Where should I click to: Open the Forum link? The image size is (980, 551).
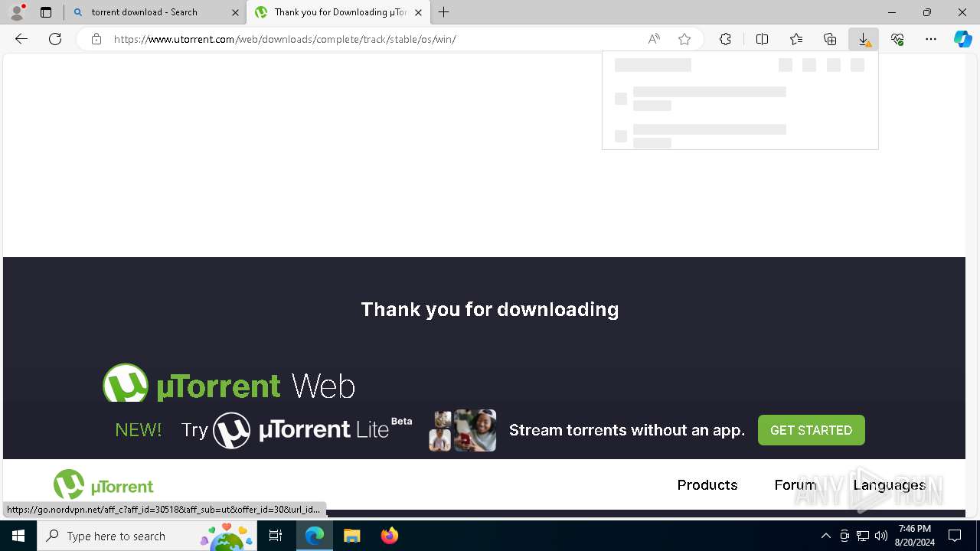click(x=795, y=485)
